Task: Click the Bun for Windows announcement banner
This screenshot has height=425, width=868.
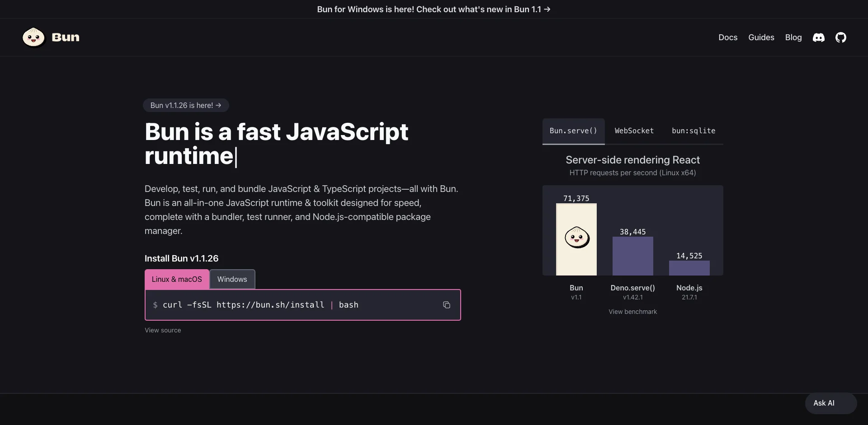Action: coord(434,9)
